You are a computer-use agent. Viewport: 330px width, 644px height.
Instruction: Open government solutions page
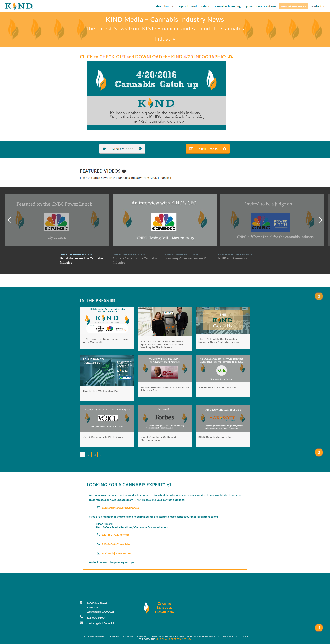pyautogui.click(x=261, y=6)
